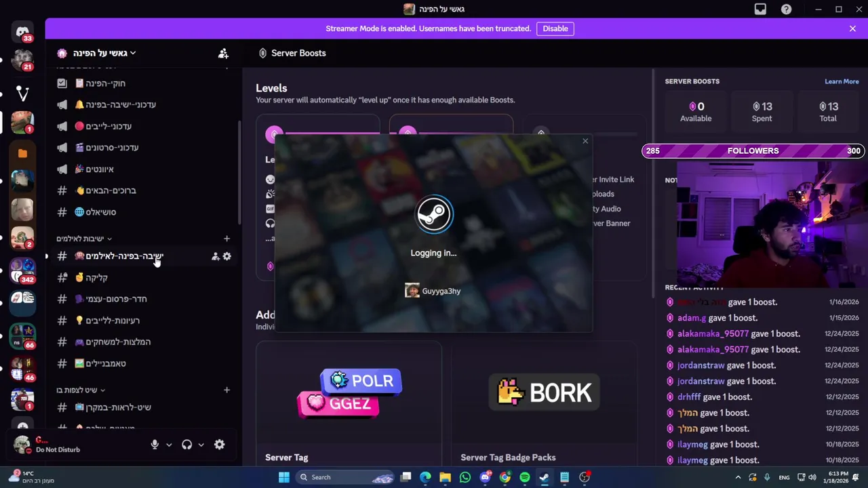Add channel plus in שיט לצפות בו category

point(226,390)
